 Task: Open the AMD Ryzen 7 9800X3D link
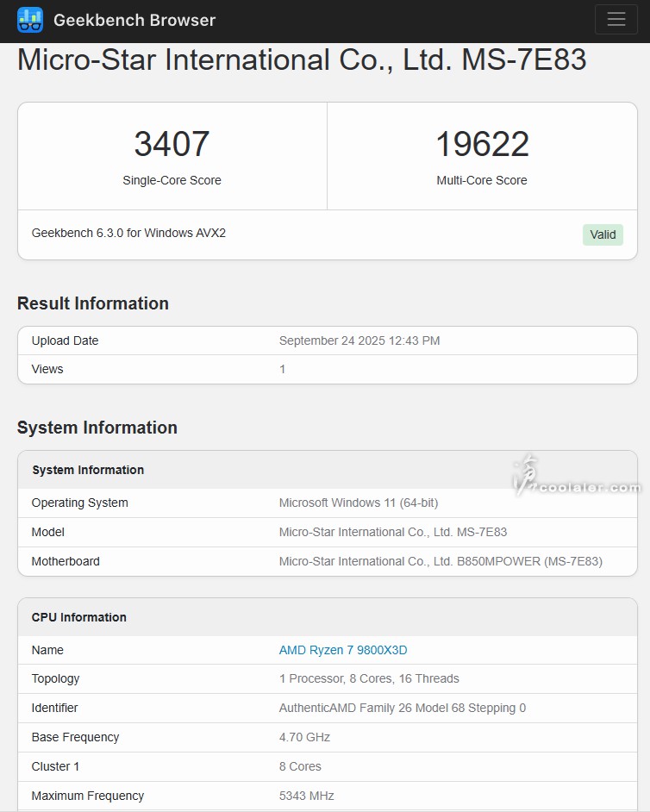(343, 650)
